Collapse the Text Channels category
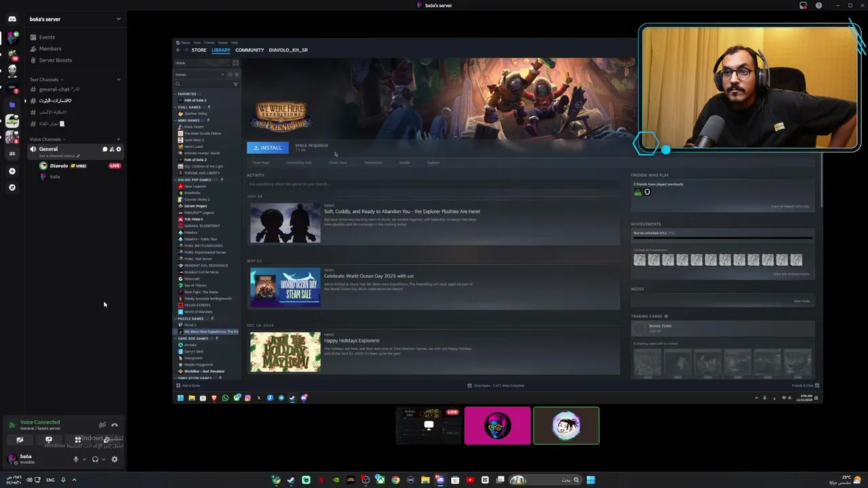This screenshot has height=488, width=868. [47, 80]
